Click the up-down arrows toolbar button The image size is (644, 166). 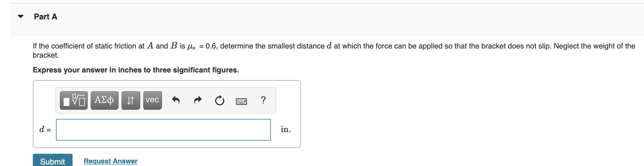pyautogui.click(x=131, y=100)
